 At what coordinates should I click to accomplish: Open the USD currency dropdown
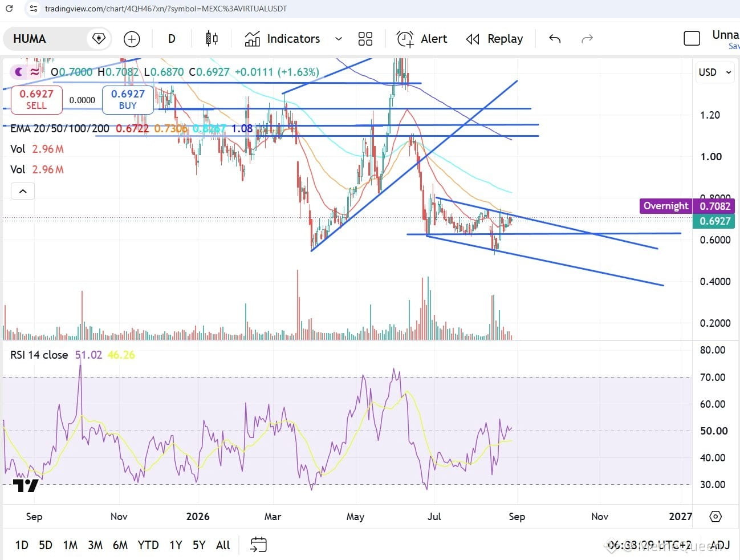715,72
